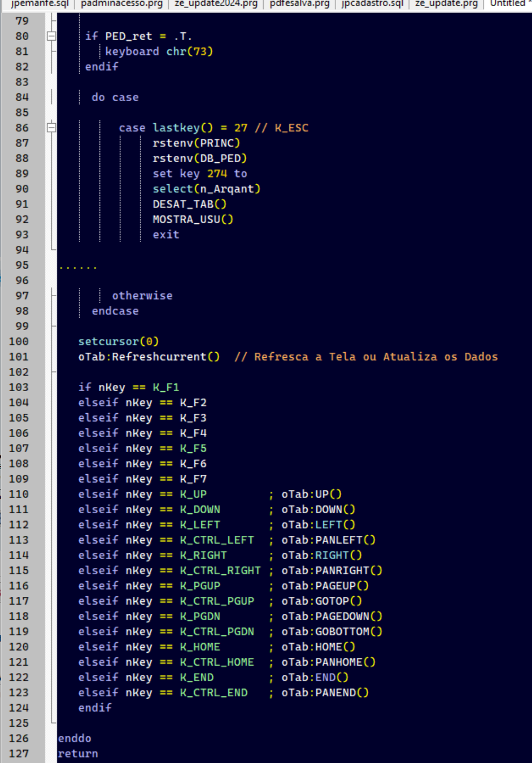Click the oTab:Refreshcurrent() statement
This screenshot has height=763, width=532.
click(149, 357)
